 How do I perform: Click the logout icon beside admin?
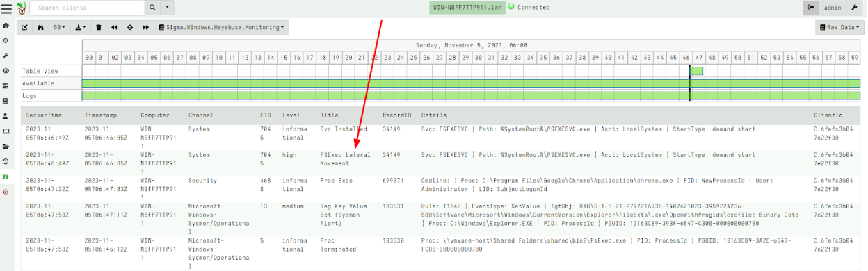811,8
